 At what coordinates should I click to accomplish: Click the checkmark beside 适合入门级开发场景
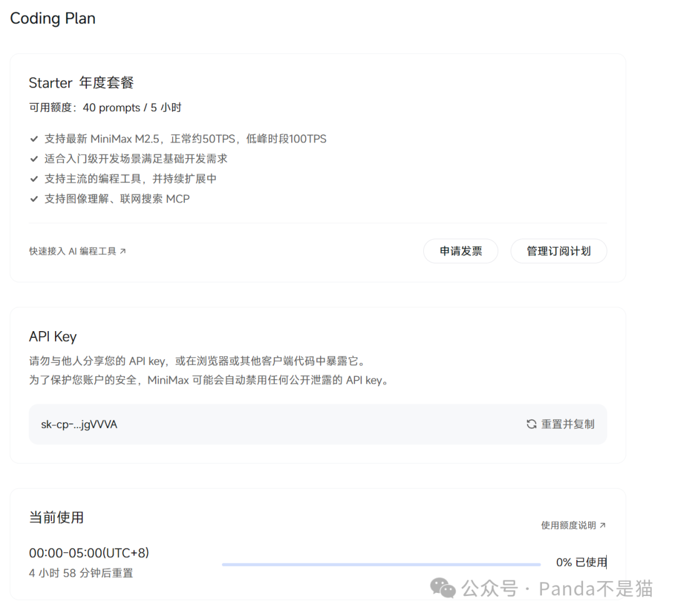[x=34, y=159]
